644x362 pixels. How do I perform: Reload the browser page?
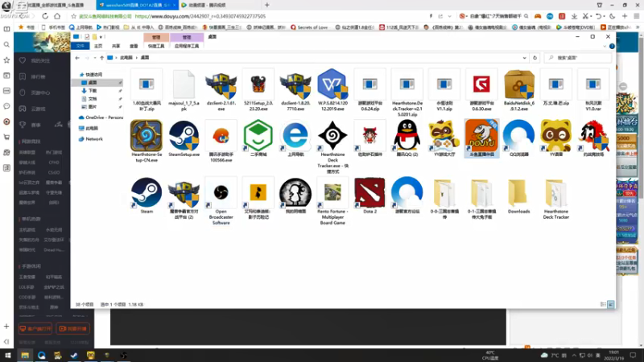point(45,16)
